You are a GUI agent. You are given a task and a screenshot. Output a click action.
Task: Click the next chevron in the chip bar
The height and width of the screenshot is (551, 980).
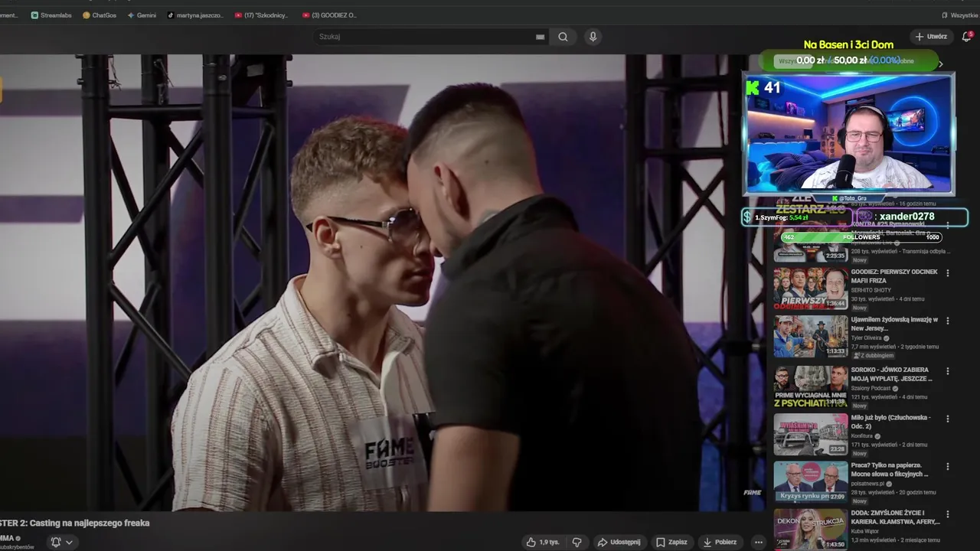click(941, 64)
